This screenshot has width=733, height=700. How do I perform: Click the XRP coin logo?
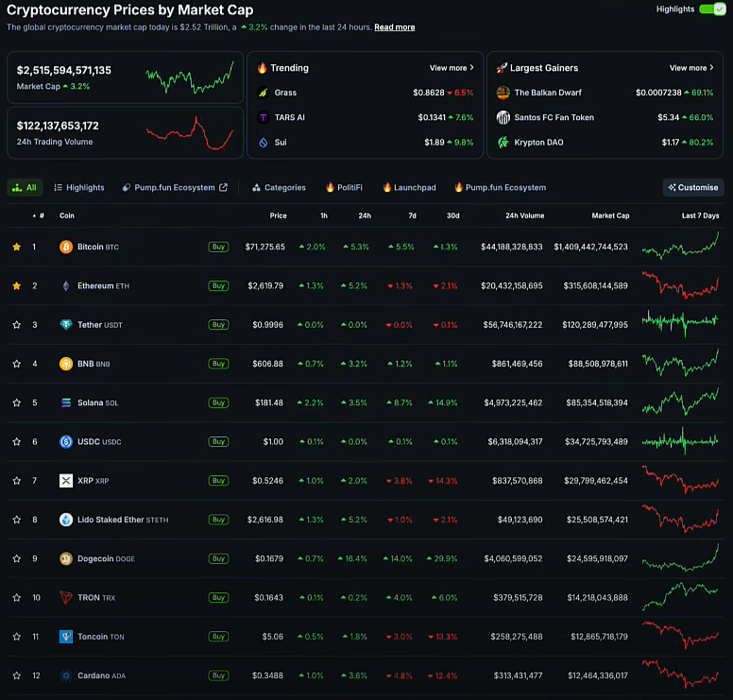coord(66,480)
